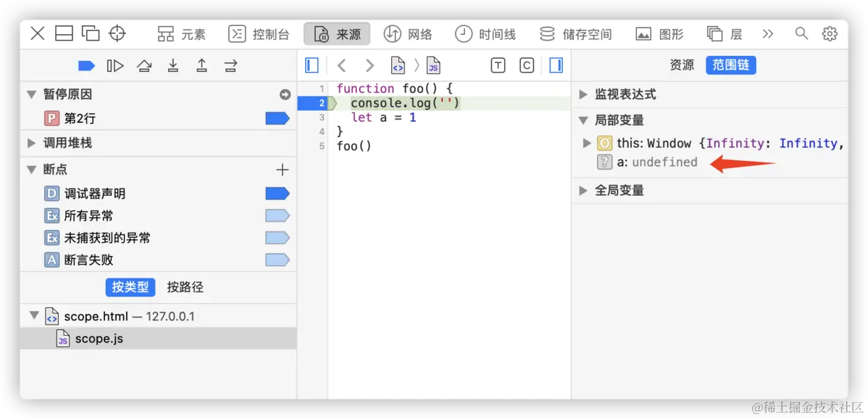The width and height of the screenshot is (868, 419).
Task: Select the 来源 tab
Action: coord(337,34)
